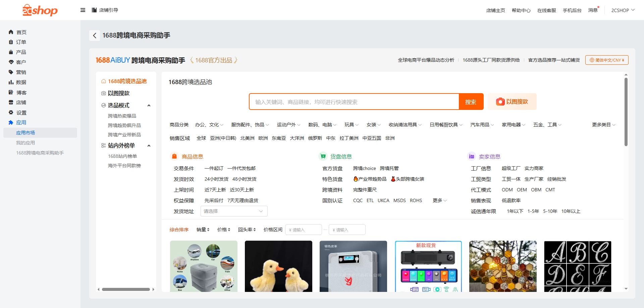The image size is (644, 308).
Task: Open 应用 apps puzzle icon in sidebar
Action: click(11, 123)
